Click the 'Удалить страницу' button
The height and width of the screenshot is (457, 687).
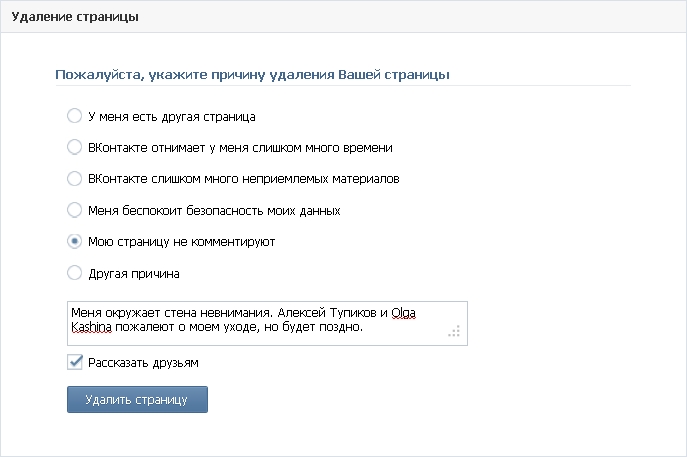point(137,399)
